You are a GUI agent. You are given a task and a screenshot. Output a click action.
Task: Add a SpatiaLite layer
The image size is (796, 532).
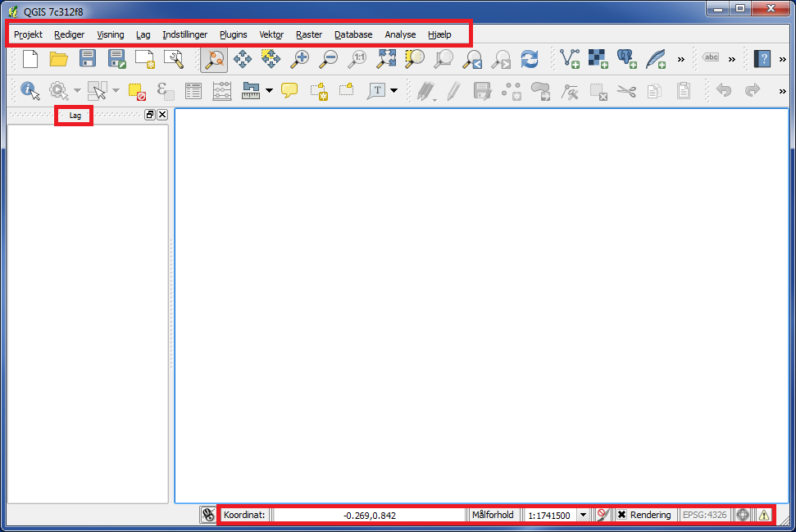pos(656,59)
